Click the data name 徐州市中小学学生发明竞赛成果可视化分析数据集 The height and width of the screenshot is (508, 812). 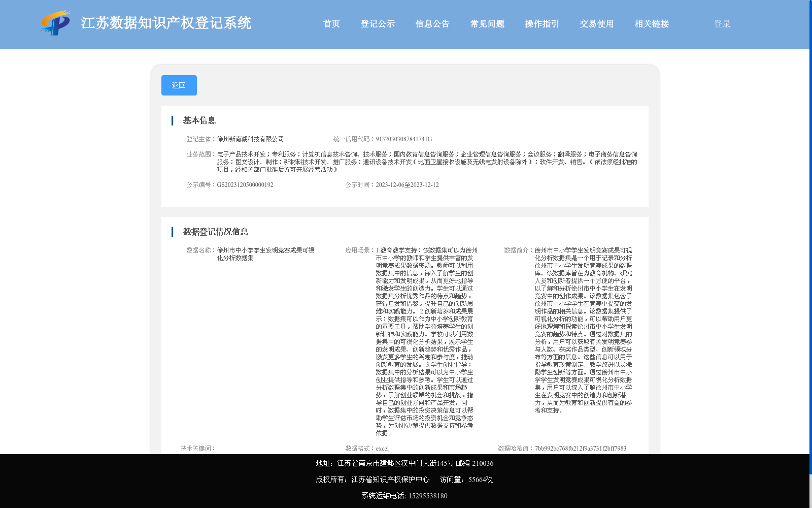265,254
